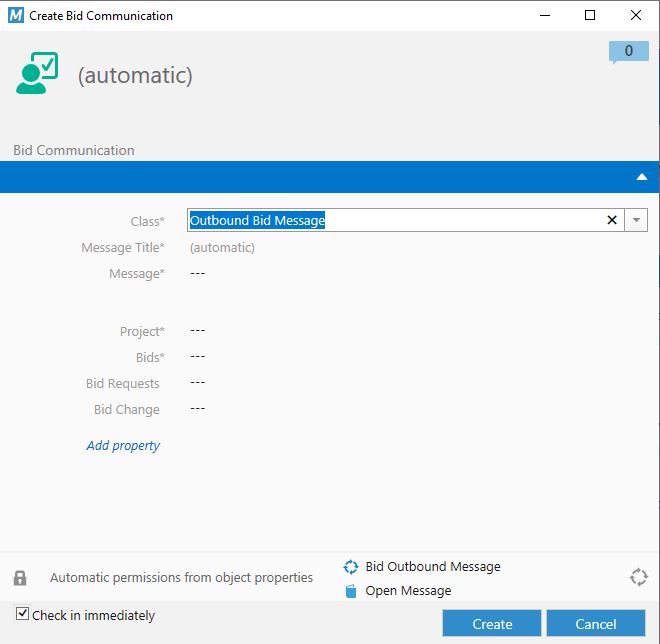
Task: Click the Bid Communication object icon
Action: [x=38, y=75]
